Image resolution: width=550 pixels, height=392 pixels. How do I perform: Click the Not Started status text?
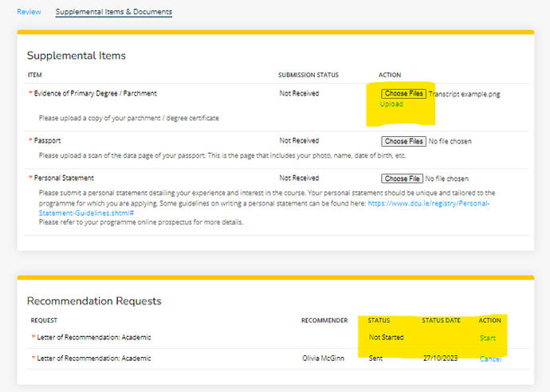click(x=387, y=338)
